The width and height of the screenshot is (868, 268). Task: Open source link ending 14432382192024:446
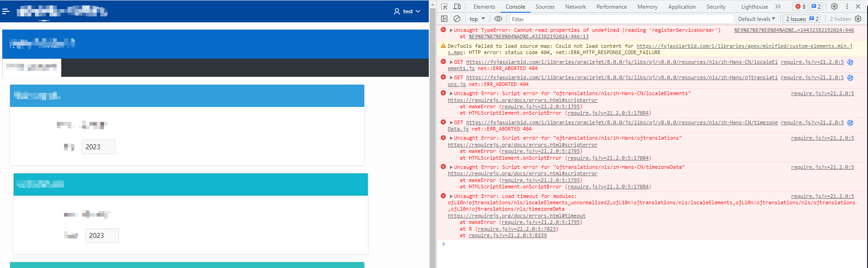pos(794,30)
